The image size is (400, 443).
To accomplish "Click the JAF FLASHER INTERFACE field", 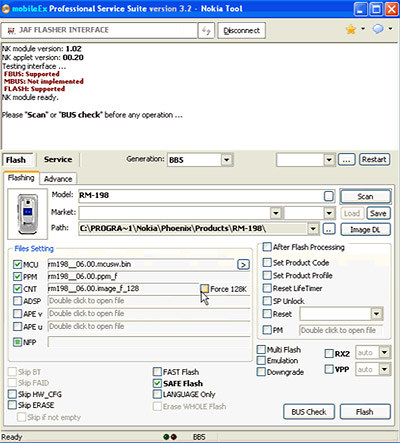I will [99, 31].
